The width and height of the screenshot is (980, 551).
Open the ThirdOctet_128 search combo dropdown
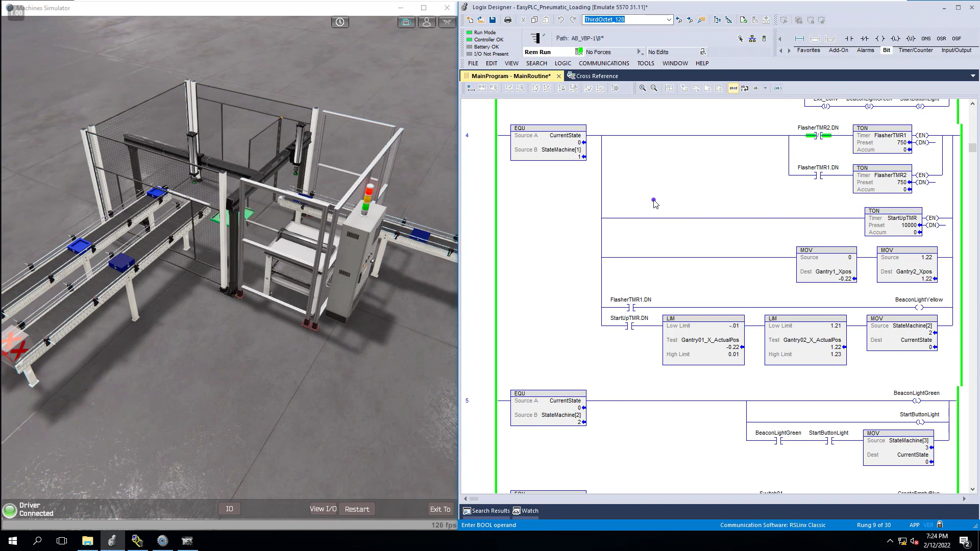(669, 20)
